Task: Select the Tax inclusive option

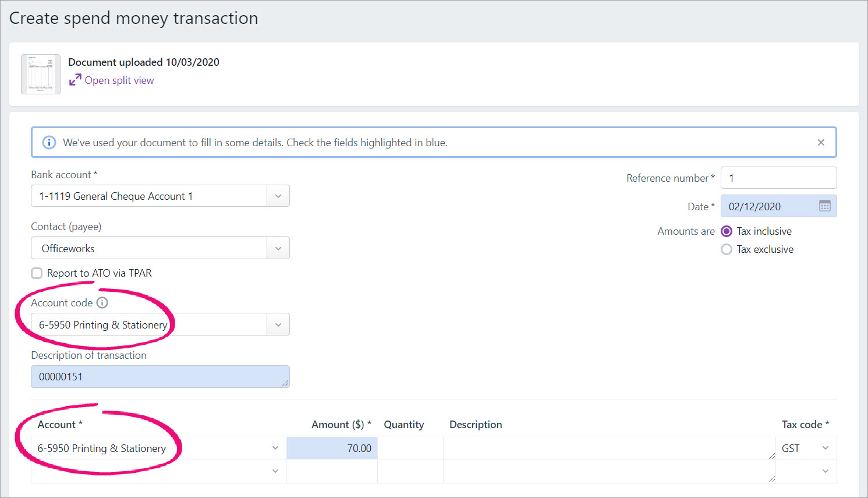Action: click(x=726, y=231)
